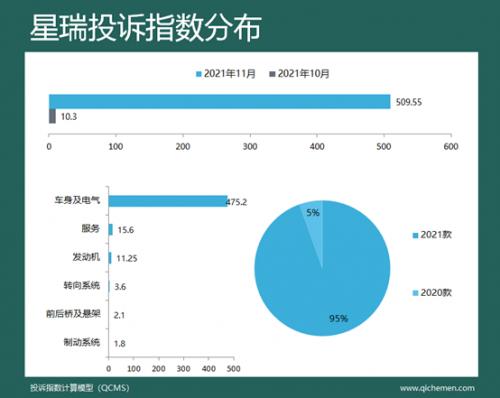Click the 服务 bar with value 15.6

coord(111,229)
